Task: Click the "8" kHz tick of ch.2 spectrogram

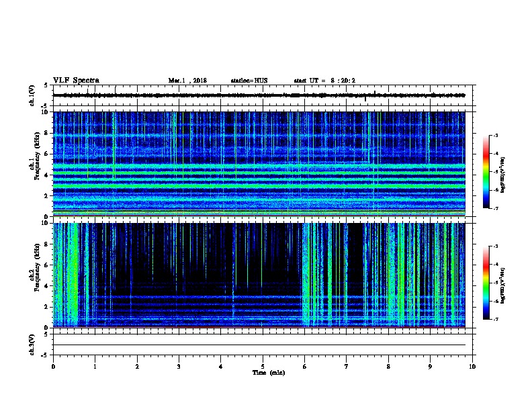Action: tap(48, 244)
